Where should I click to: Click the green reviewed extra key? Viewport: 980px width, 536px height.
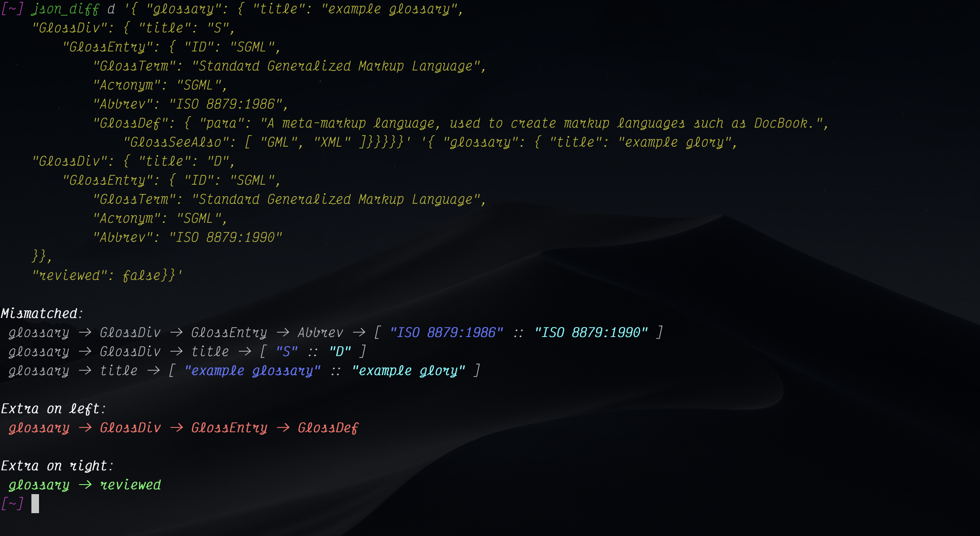pyautogui.click(x=130, y=485)
